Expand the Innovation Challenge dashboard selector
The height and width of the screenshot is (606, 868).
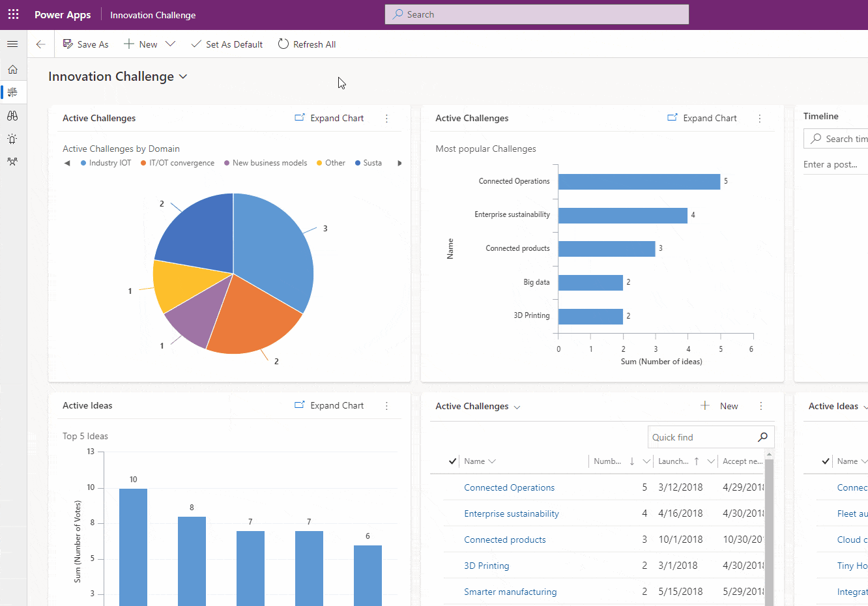point(183,77)
